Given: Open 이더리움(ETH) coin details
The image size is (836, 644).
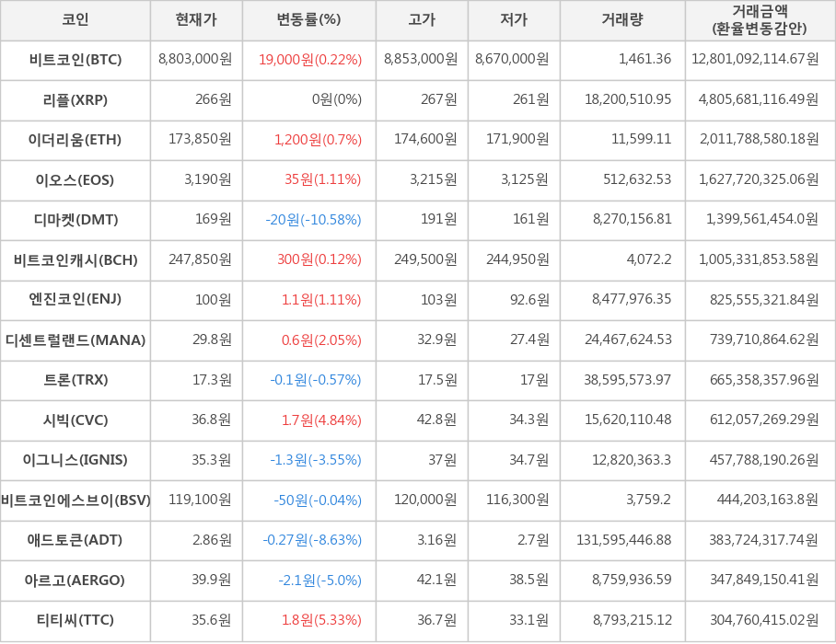Looking at the screenshot, I should (75, 140).
